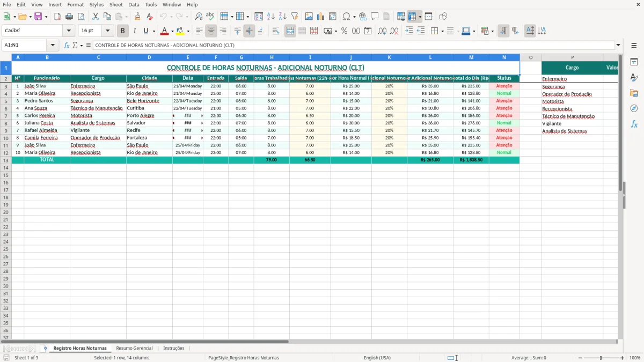The width and height of the screenshot is (644, 362).
Task: Click the Copy icon
Action: [x=107, y=17]
